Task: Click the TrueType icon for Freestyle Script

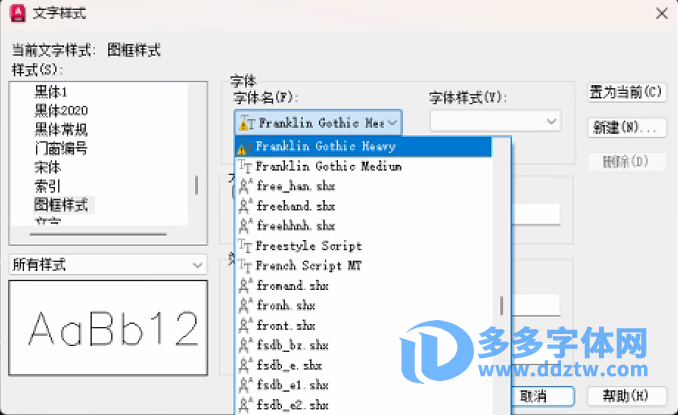Action: (x=244, y=246)
